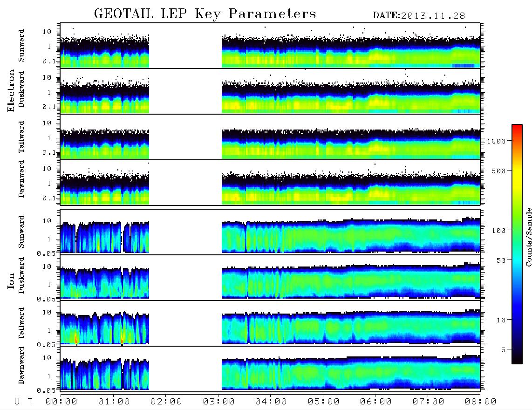Viewport: 532px width, 410px height.
Task: Click the Ion Dawnward spectrogram panel
Action: coord(270,369)
